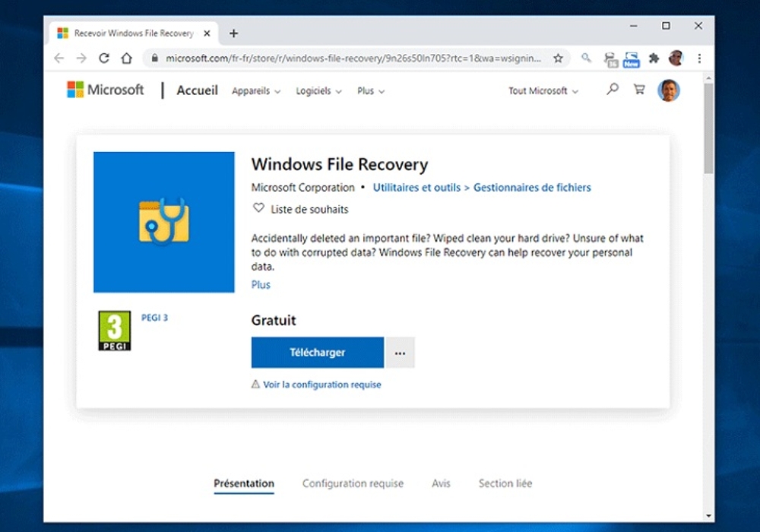This screenshot has height=532, width=760.
Task: Open the shopping cart
Action: [639, 89]
